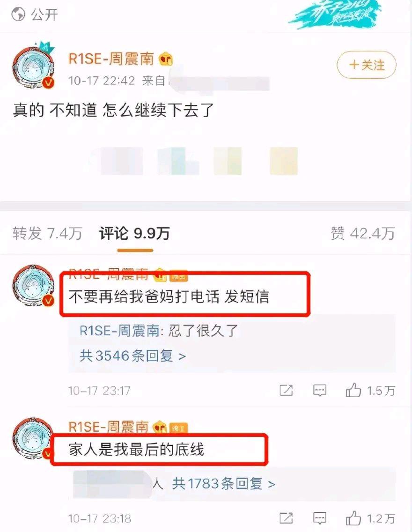Tap reply icon on the 23:18 comment
The width and height of the screenshot is (412, 532).
319,518
